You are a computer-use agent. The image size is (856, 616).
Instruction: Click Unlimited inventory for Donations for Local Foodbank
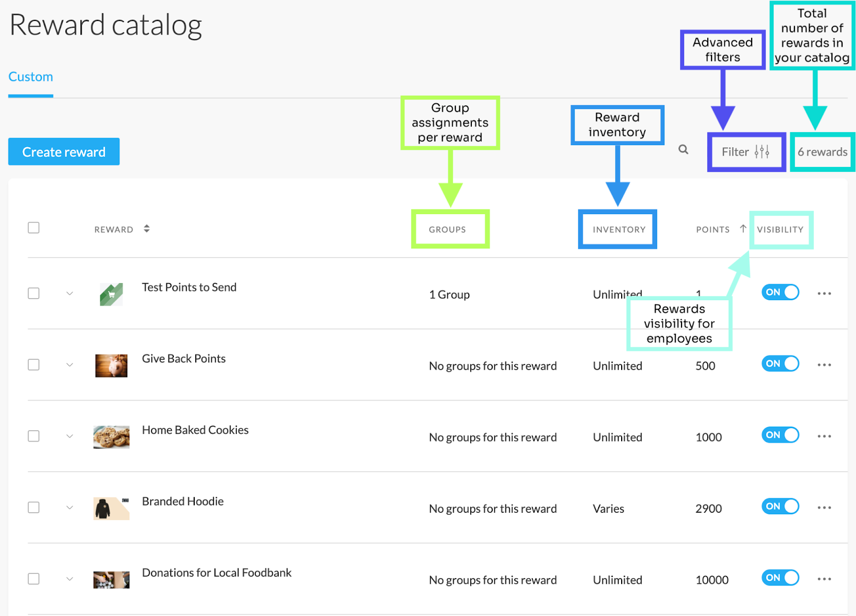click(x=617, y=580)
